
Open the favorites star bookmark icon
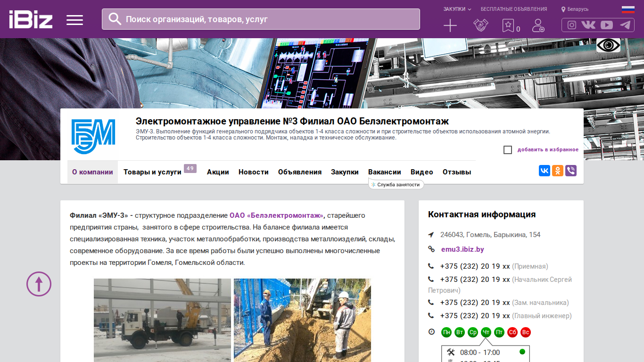tap(508, 25)
